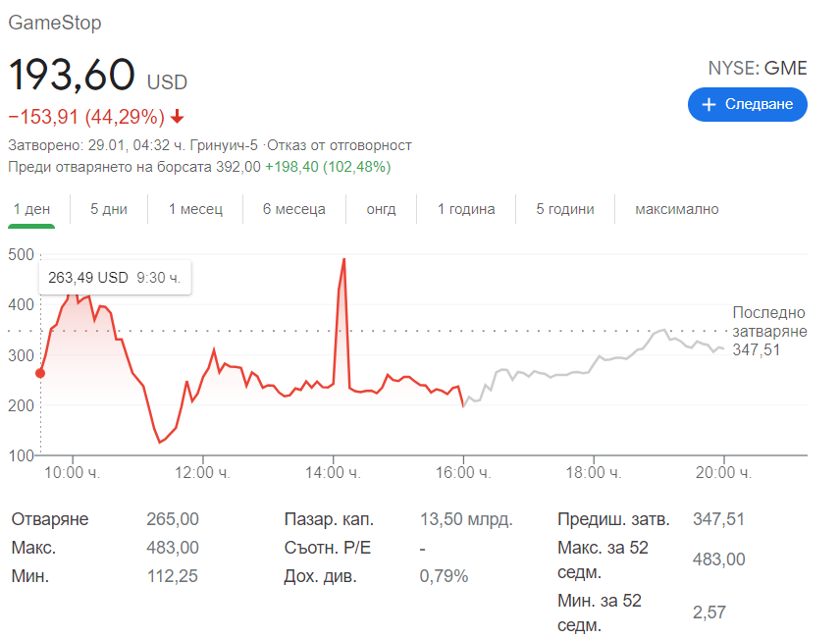Click the Последно затваряне 347,51 label

tap(769, 332)
